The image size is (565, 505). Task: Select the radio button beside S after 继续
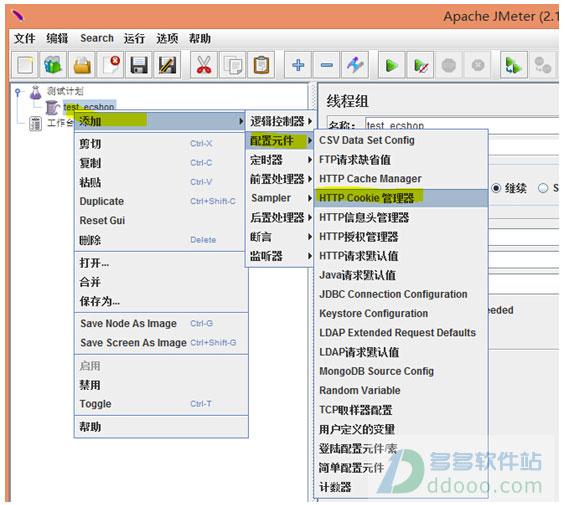coord(543,188)
